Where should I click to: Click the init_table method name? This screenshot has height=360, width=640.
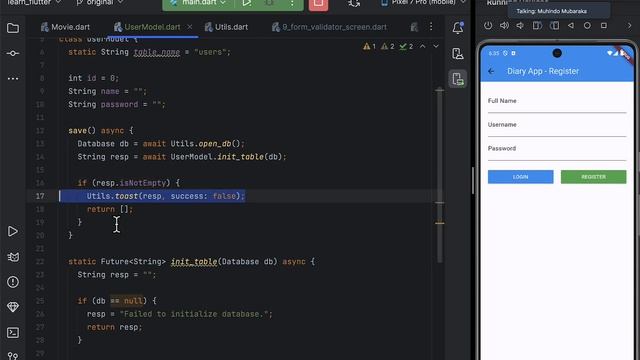coord(194,262)
